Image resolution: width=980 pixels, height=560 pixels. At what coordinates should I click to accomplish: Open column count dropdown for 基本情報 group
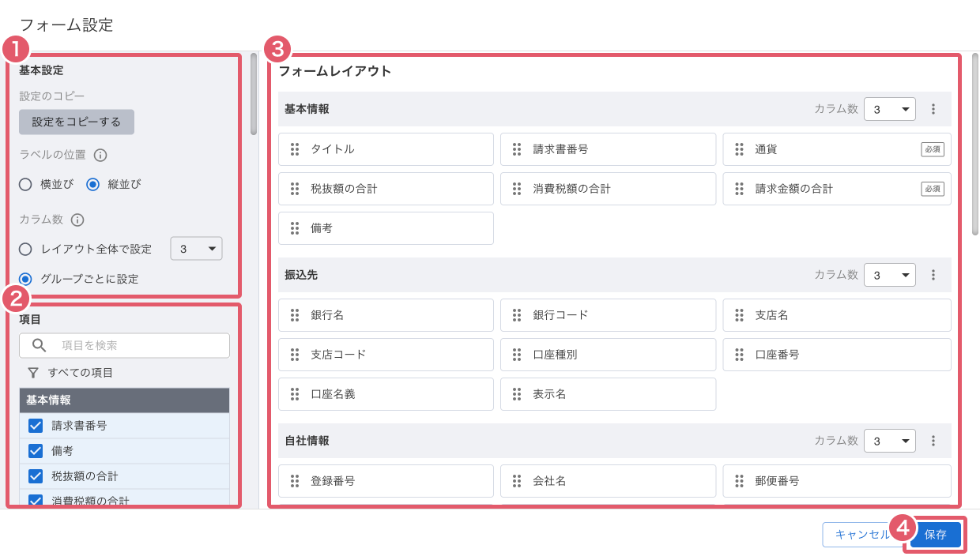click(889, 109)
